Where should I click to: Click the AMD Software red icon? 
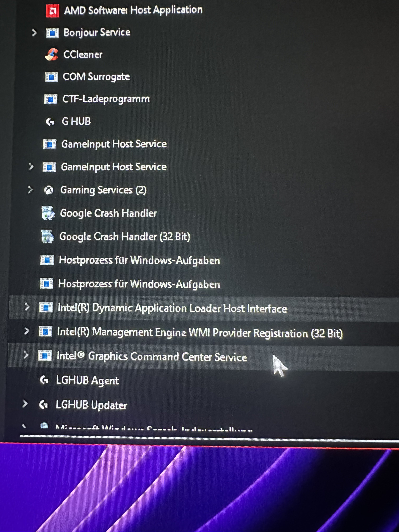pyautogui.click(x=52, y=11)
